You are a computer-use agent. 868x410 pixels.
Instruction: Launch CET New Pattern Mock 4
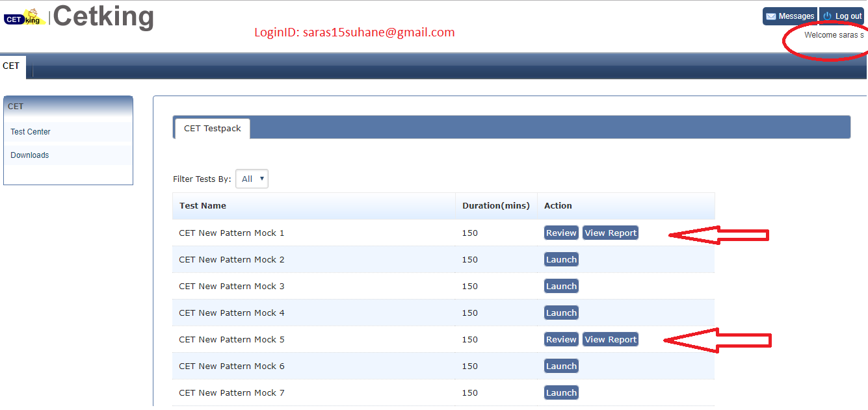tap(561, 313)
